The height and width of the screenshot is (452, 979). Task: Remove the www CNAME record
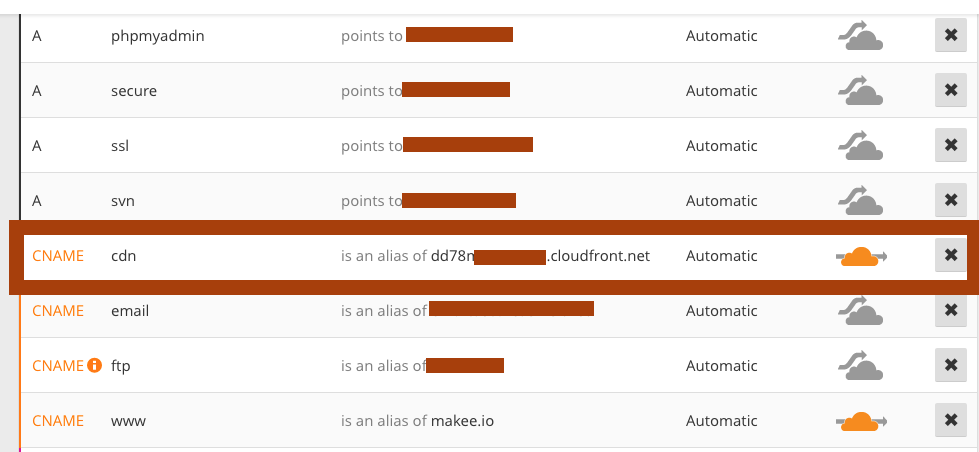coord(951,420)
